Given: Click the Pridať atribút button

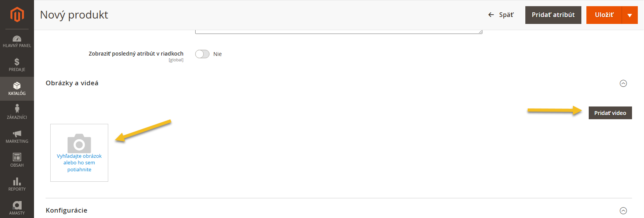Looking at the screenshot, I should coord(553,15).
